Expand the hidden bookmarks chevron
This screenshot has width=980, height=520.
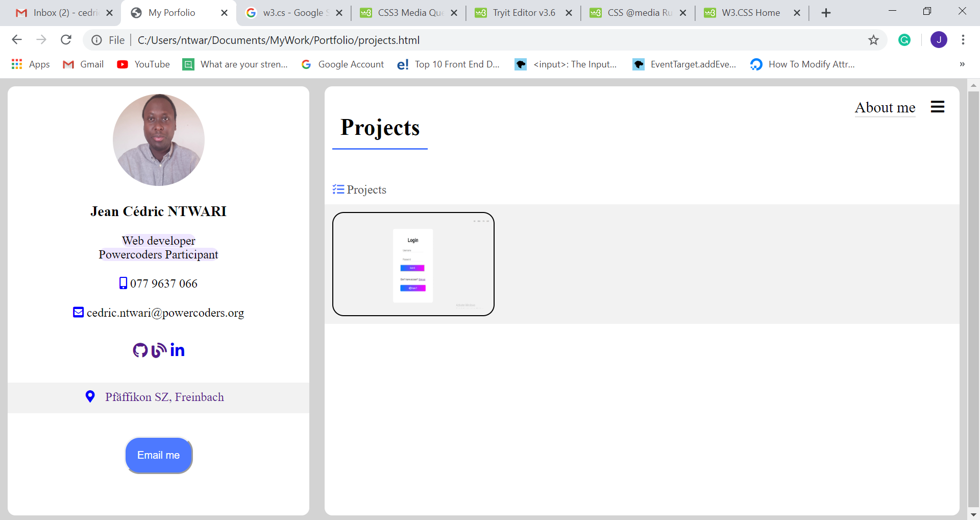point(963,64)
